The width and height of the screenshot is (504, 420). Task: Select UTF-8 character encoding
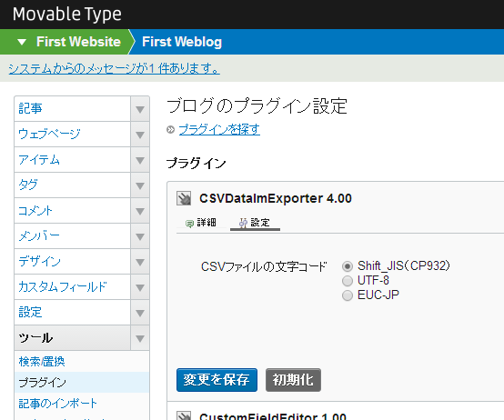click(348, 281)
